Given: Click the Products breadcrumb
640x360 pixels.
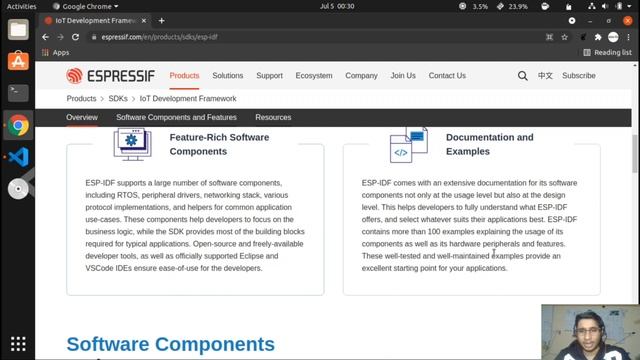Looking at the screenshot, I should (x=81, y=98).
